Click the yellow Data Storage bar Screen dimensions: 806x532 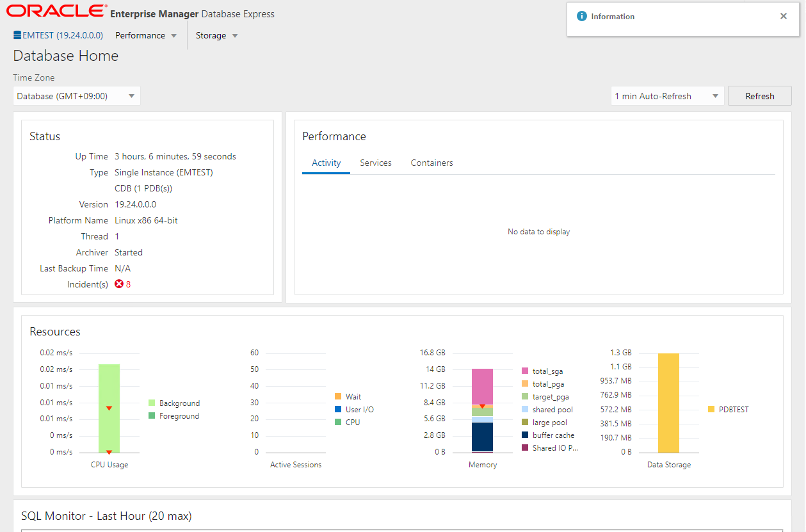(x=668, y=403)
